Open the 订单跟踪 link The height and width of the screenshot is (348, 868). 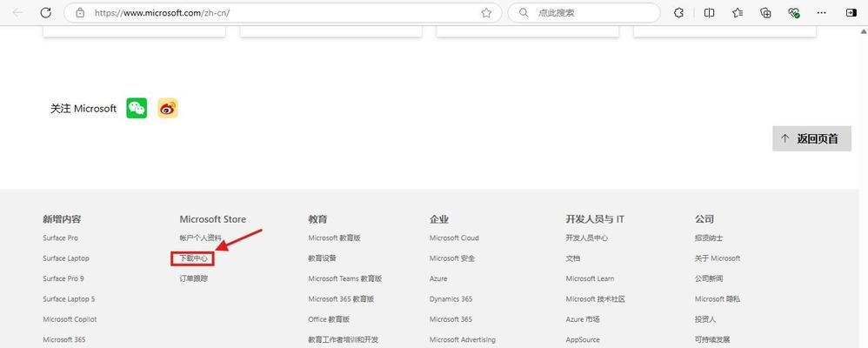pos(194,278)
